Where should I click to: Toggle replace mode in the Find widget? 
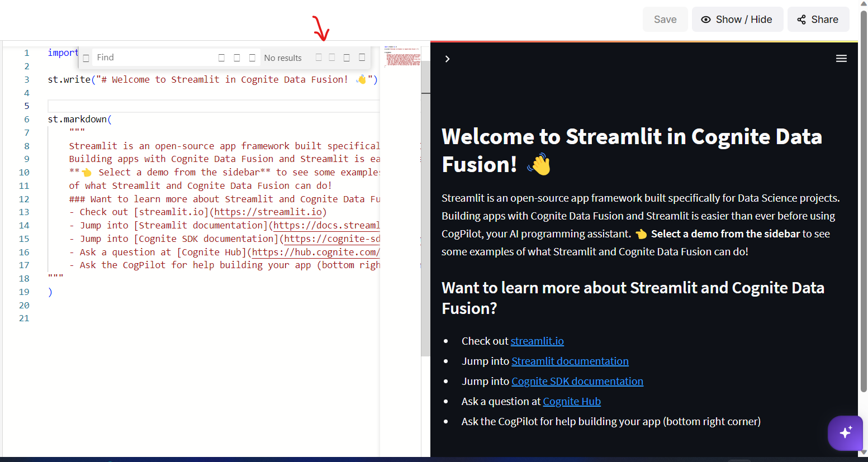[x=86, y=58]
